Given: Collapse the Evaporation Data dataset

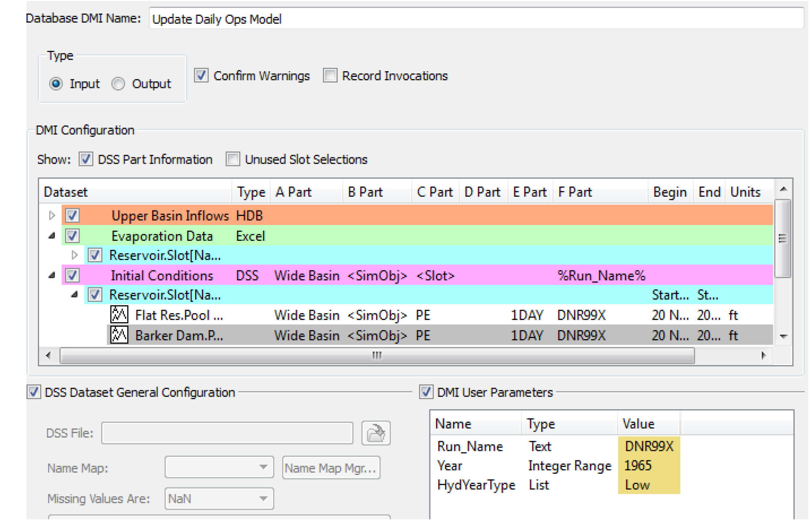Looking at the screenshot, I should tap(52, 236).
